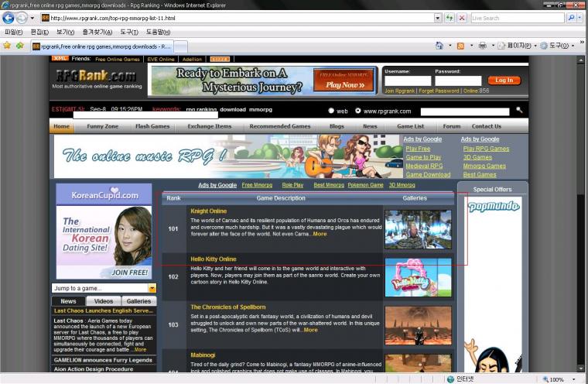Click the Mmorpg Games ad link
The height and width of the screenshot is (384, 588).
pos(484,166)
